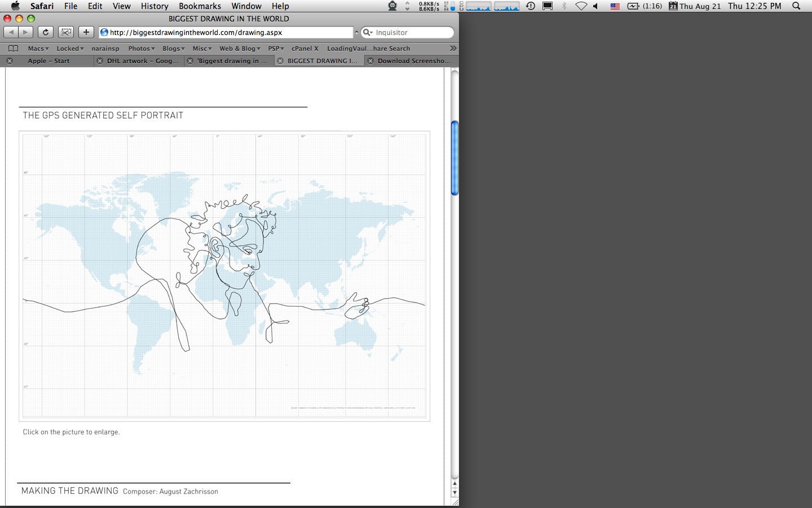The width and height of the screenshot is (812, 508).
Task: Open the Help menu
Action: click(x=280, y=6)
